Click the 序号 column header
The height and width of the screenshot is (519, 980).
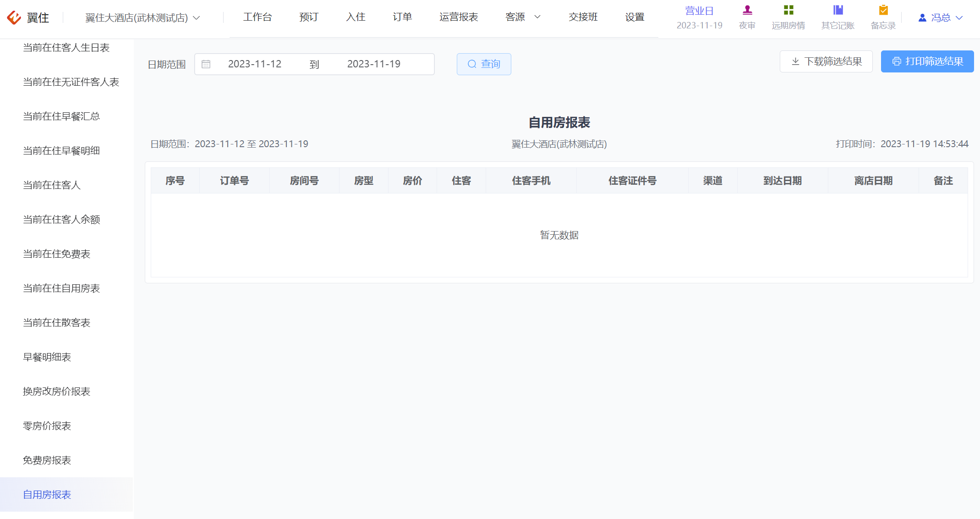175,181
